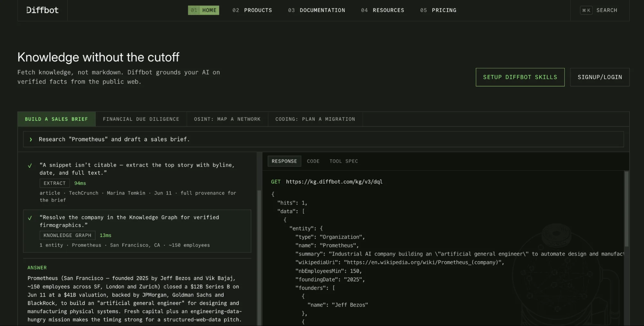Click the ANSWER section label
Viewport: 644px width, 326px height.
[37, 268]
